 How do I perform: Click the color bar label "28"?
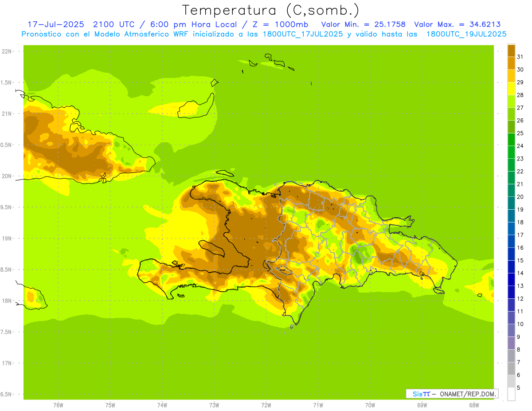tap(520, 94)
